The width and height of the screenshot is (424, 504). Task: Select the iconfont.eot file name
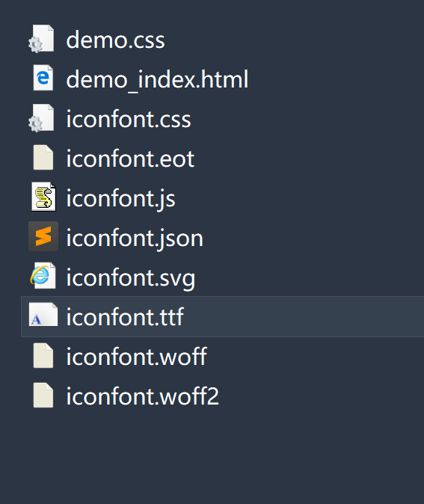tap(130, 159)
